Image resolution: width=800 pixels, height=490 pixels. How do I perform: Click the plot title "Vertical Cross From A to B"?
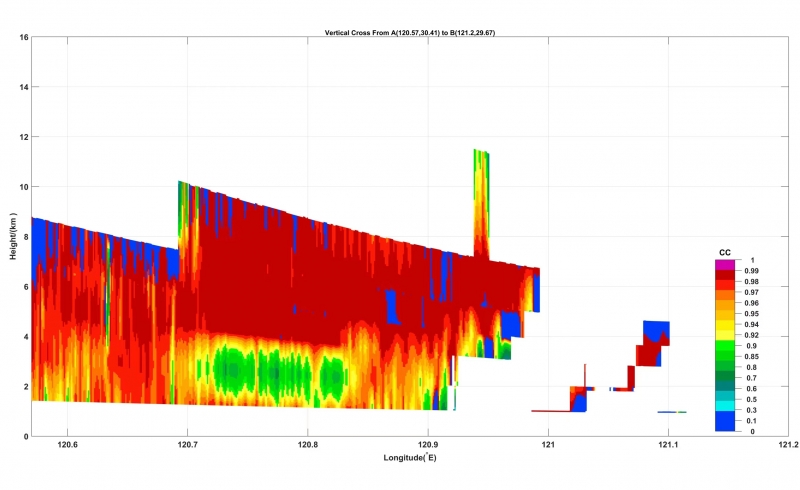pos(410,33)
